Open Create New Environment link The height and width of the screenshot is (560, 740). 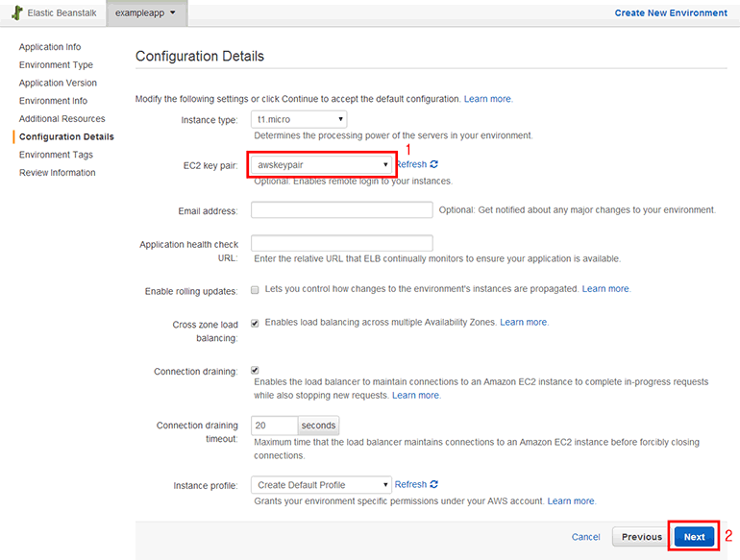(671, 13)
